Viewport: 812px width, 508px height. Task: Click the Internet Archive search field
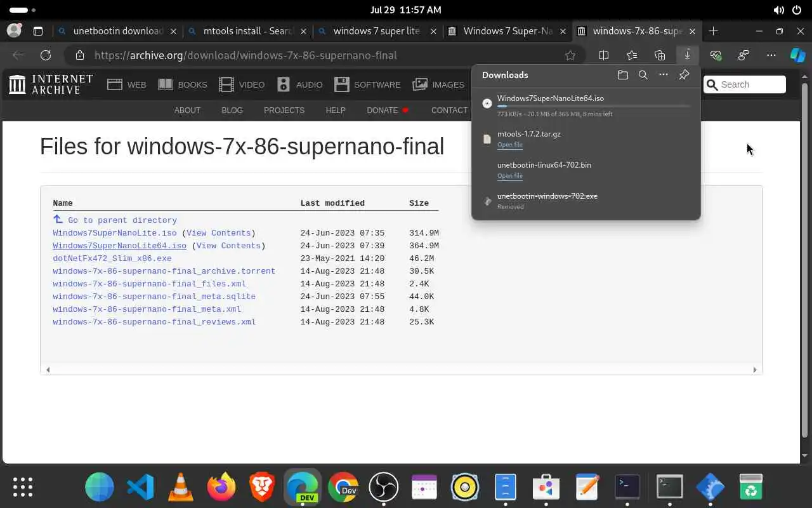(745, 84)
